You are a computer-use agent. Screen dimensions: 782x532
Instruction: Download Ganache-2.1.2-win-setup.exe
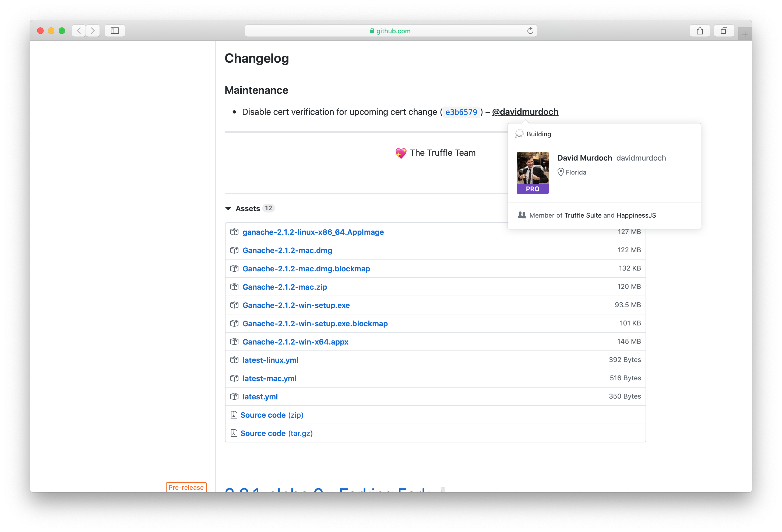pyautogui.click(x=296, y=305)
